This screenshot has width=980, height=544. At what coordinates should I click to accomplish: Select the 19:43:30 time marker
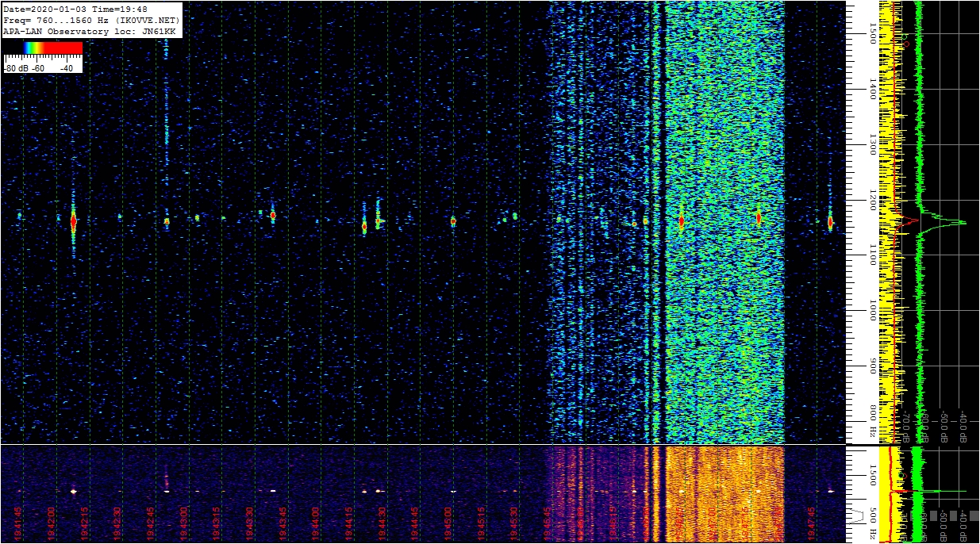250,523
